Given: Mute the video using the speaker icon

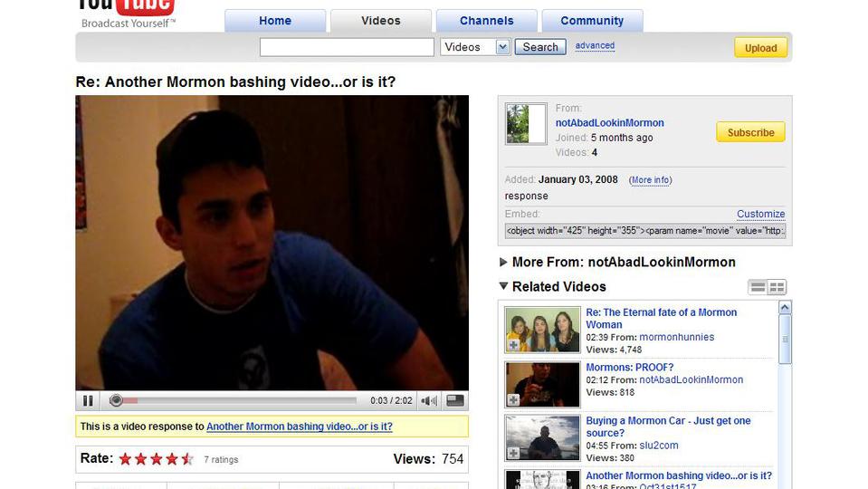Looking at the screenshot, I should click(429, 400).
